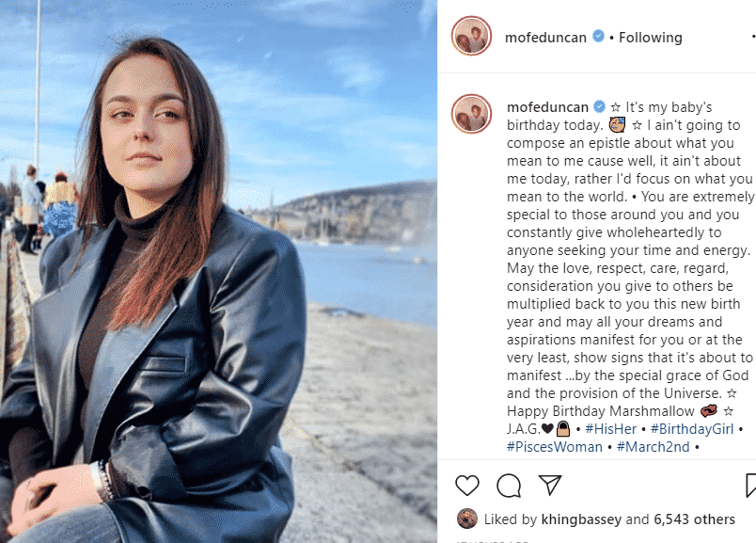Save the post with the bookmark icon
This screenshot has width=756, height=543.
click(750, 485)
